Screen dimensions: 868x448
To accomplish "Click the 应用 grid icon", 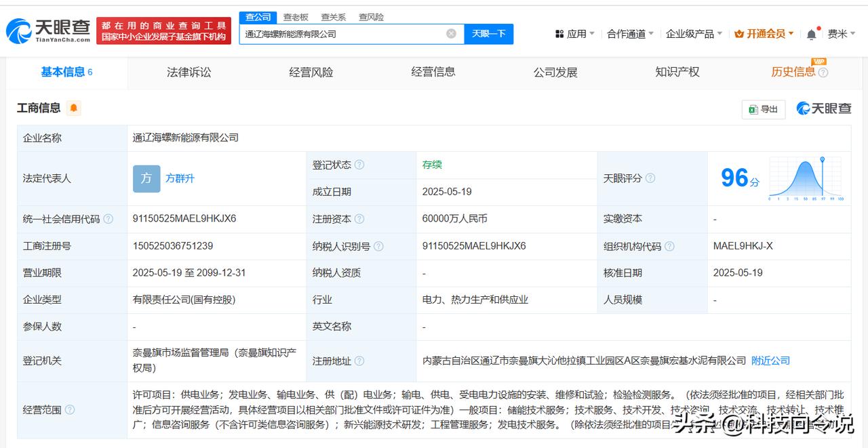I will tap(559, 34).
